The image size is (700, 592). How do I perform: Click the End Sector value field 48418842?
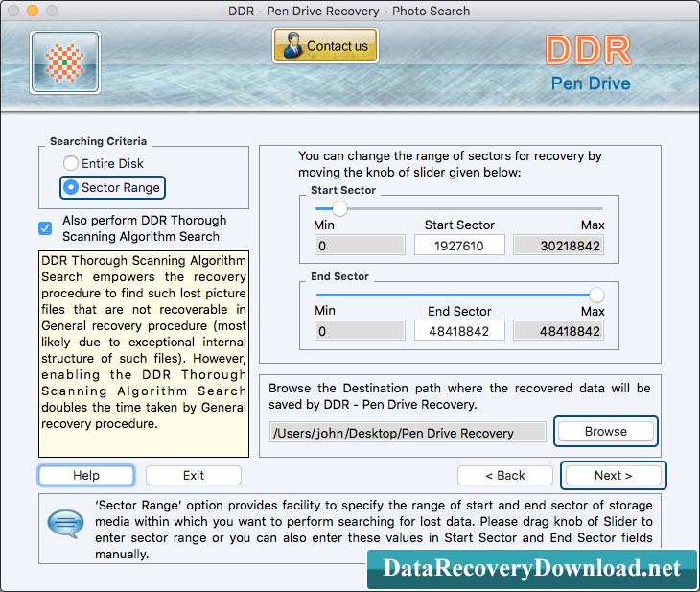(x=459, y=331)
